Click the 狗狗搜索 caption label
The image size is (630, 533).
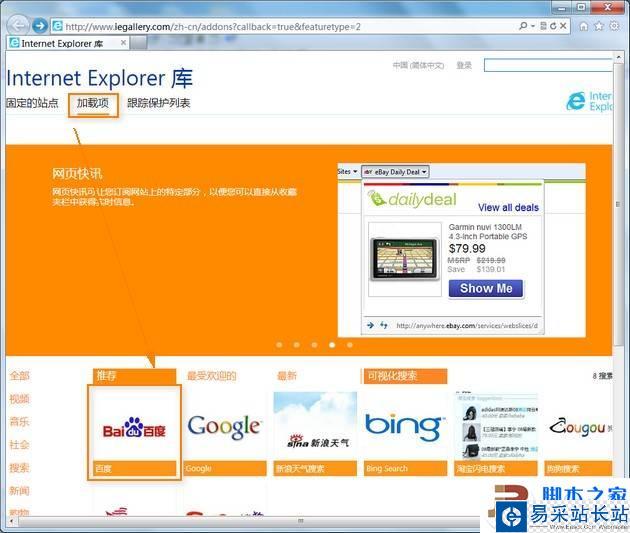[x=578, y=468]
